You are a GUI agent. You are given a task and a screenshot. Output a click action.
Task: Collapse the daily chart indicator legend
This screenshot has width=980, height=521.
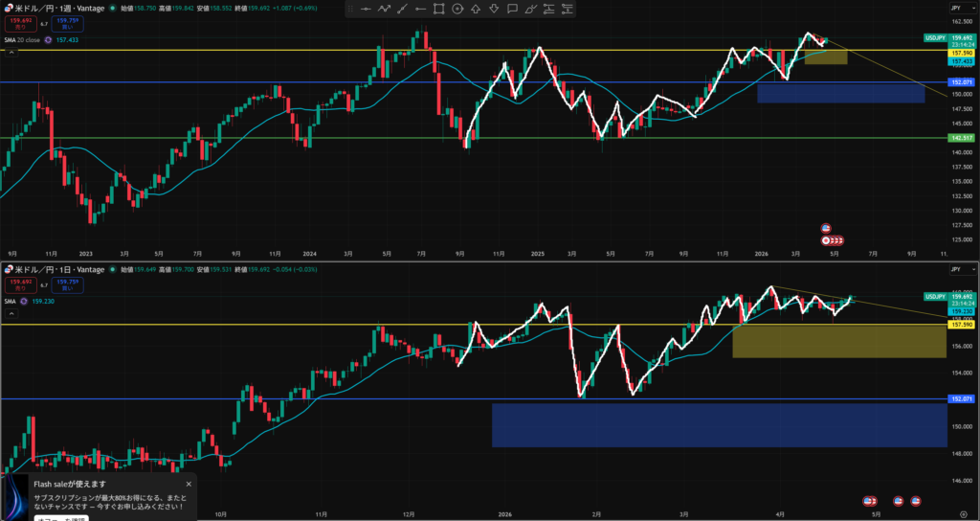11,313
